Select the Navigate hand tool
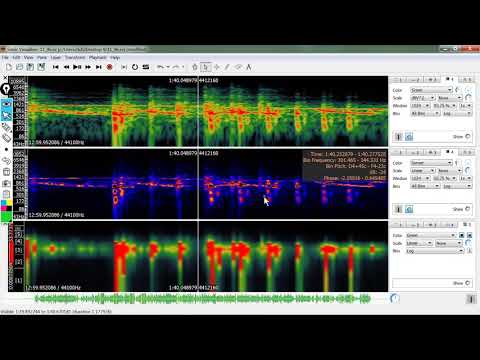Viewport: 480px width, 360px height. tap(195, 67)
